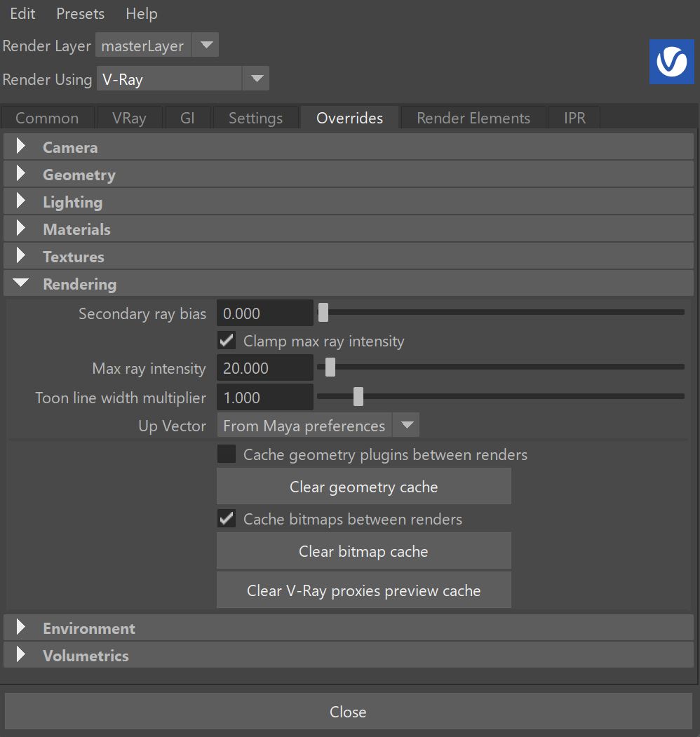The width and height of the screenshot is (700, 737).
Task: Click the Secondary ray bias slider handle
Action: 323,312
